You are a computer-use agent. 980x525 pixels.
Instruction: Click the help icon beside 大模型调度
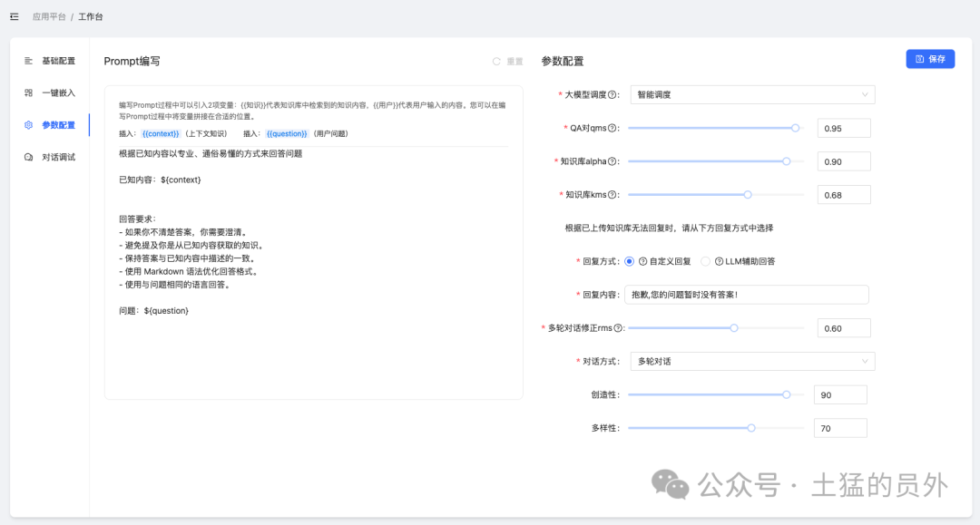click(x=612, y=95)
